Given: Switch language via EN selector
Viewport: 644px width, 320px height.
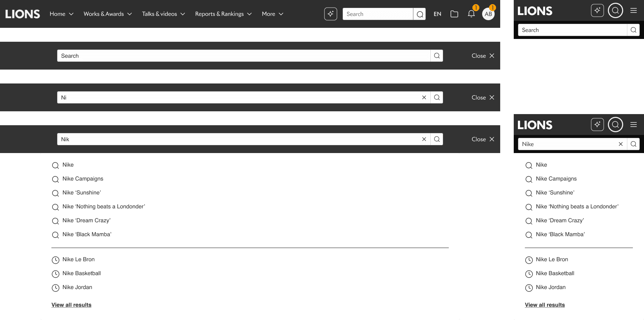Looking at the screenshot, I should coord(437,14).
